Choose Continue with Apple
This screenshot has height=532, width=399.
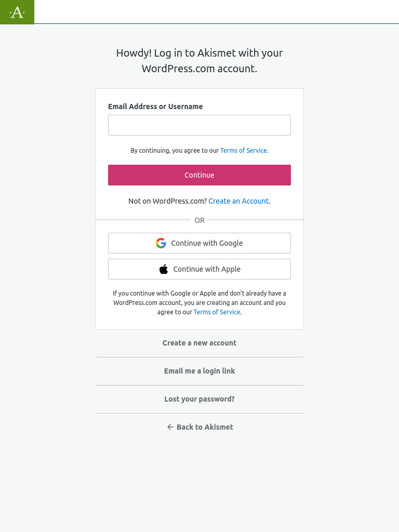199,269
